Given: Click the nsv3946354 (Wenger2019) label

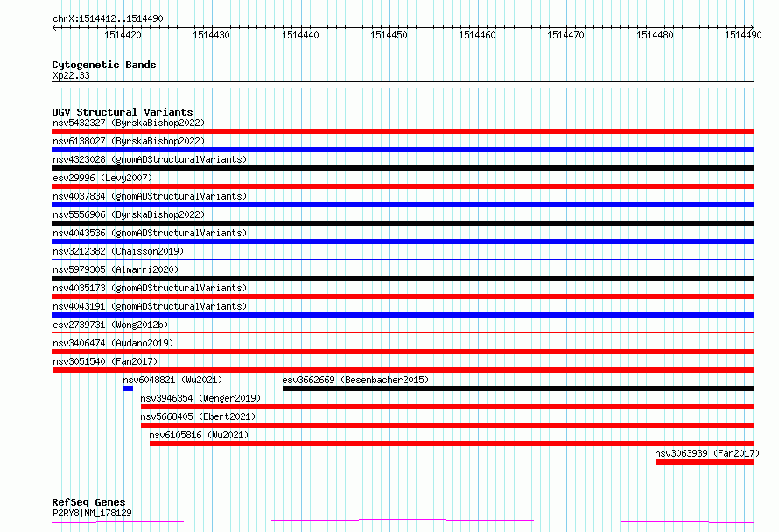Looking at the screenshot, I should [200, 398].
